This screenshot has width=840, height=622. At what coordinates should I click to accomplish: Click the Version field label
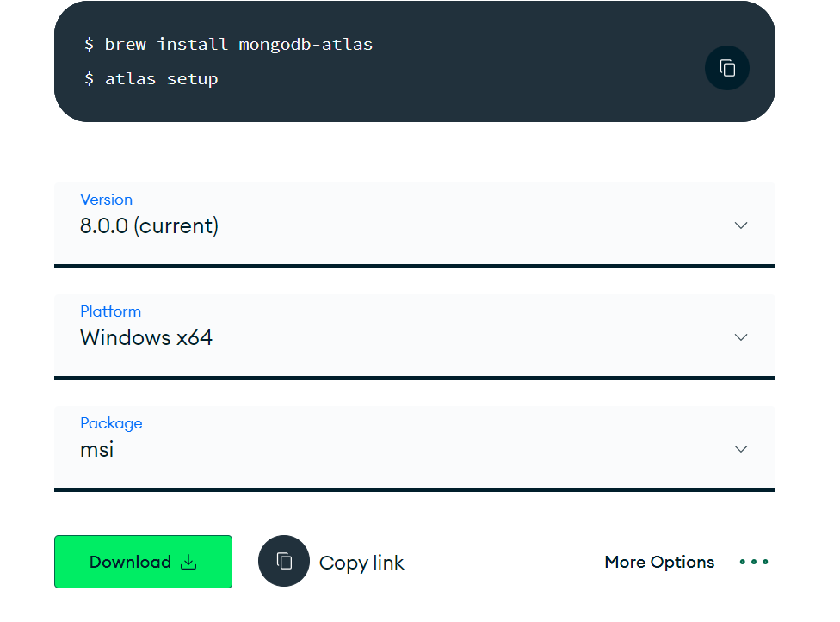[x=106, y=200]
